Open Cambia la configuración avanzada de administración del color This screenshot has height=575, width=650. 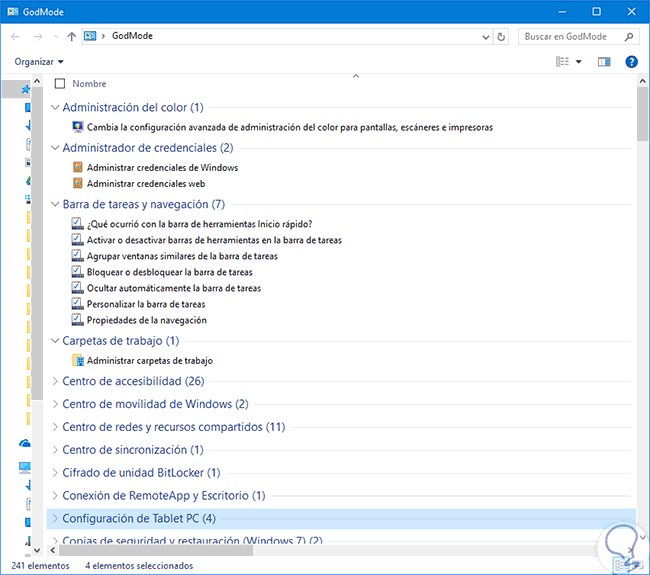coord(290,127)
